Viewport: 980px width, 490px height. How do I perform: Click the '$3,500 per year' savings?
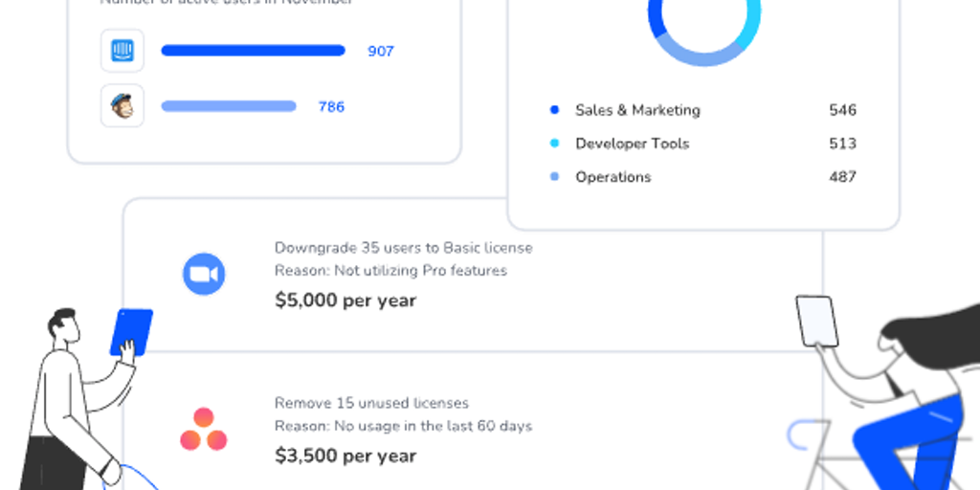point(345,457)
